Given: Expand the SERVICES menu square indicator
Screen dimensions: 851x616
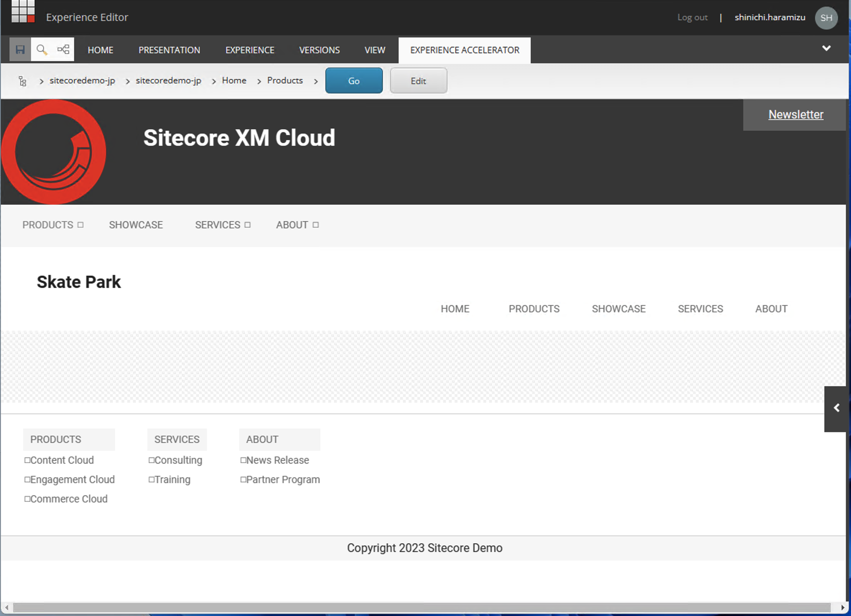Looking at the screenshot, I should click(247, 225).
